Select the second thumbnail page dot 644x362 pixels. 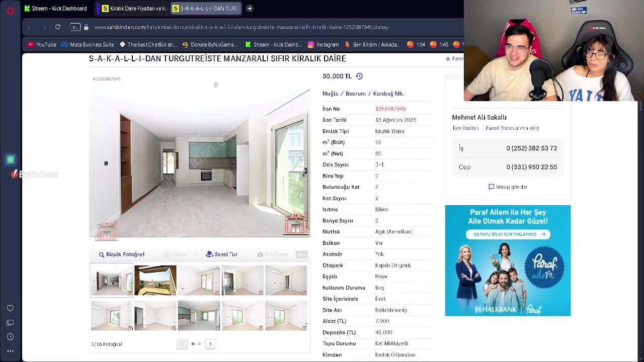pos(199,344)
